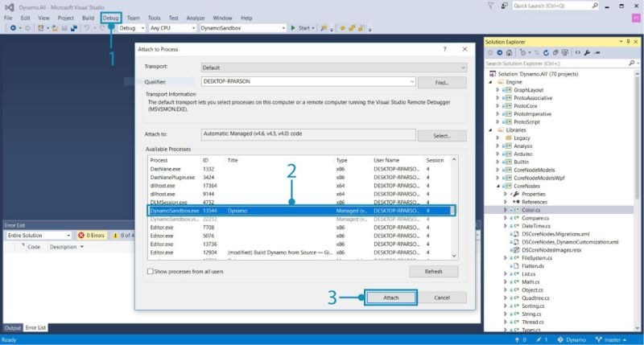Image resolution: width=644 pixels, height=345 pixels.
Task: Select the DynamoSandbox.exe 13544 process row
Action: tap(301, 211)
